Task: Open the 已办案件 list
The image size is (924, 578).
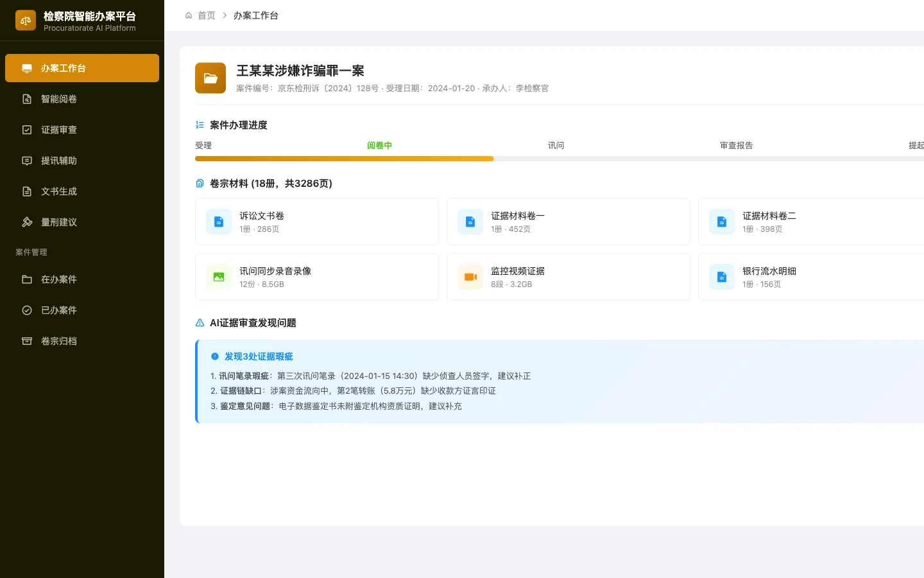Action: click(82, 310)
